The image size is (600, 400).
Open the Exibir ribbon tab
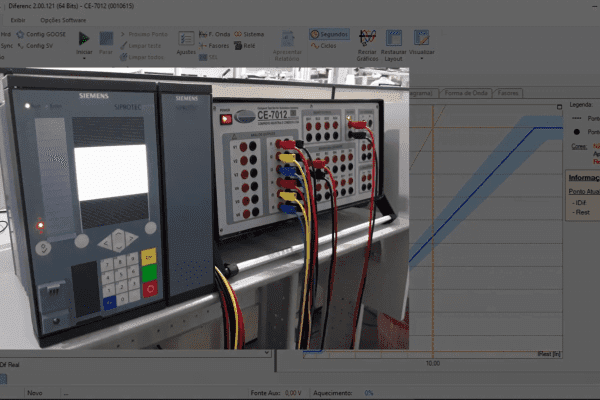[x=17, y=19]
